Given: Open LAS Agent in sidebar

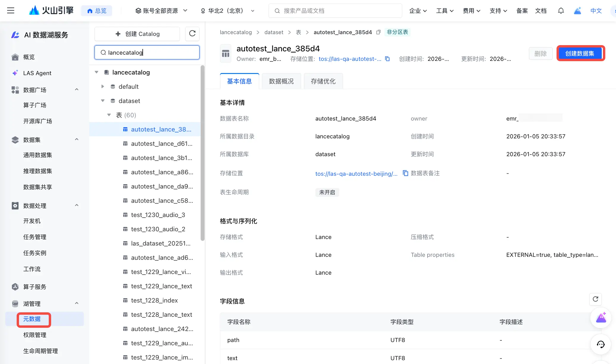Looking at the screenshot, I should tap(37, 73).
